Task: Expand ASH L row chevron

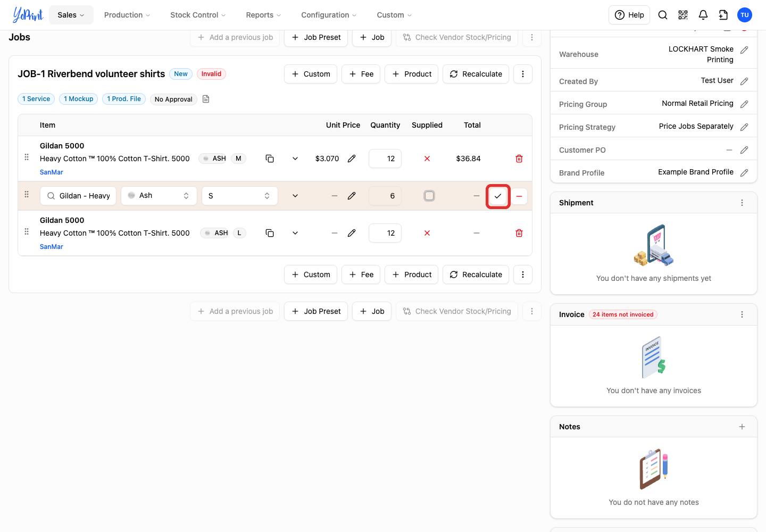Action: tap(295, 233)
